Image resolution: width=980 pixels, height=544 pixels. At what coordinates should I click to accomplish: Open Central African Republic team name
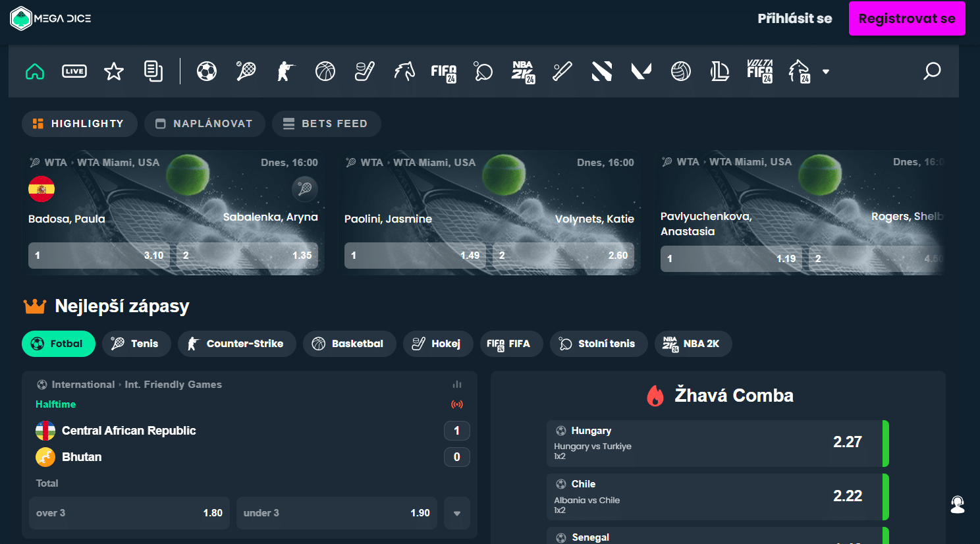128,431
